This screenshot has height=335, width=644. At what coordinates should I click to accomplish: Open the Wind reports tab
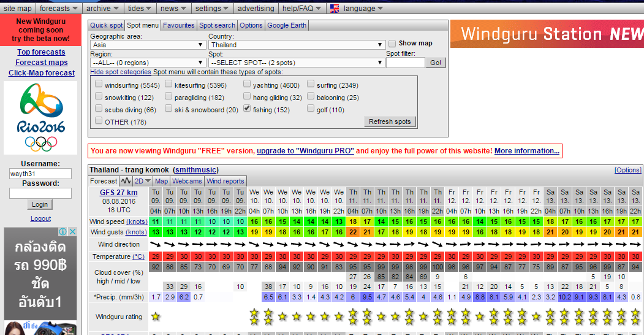click(x=225, y=181)
